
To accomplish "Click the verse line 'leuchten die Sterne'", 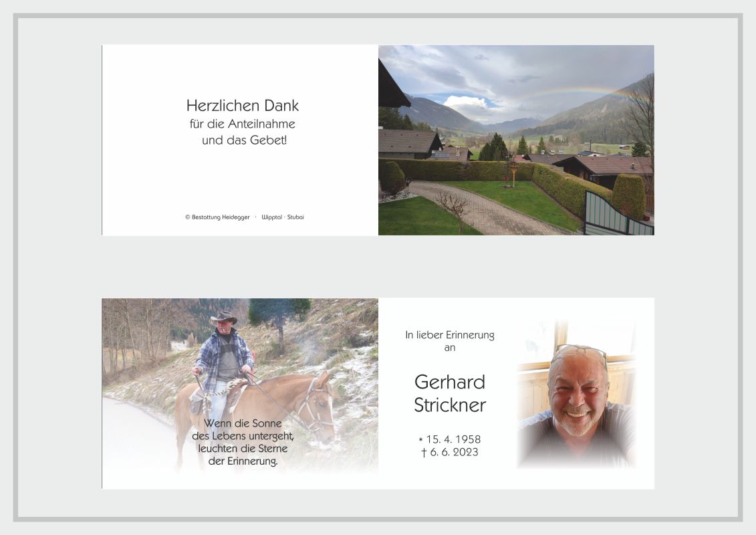I will [x=243, y=448].
